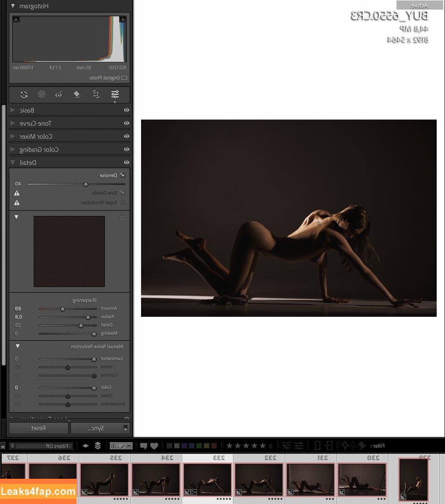Click the Denoise amount slider handle
The height and width of the screenshot is (504, 445).
pos(85,184)
